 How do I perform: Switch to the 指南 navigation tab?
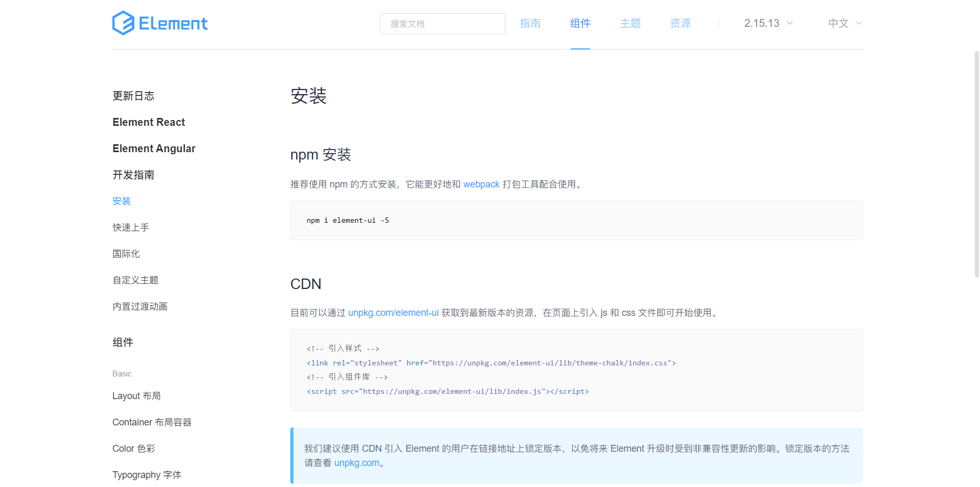click(x=530, y=23)
